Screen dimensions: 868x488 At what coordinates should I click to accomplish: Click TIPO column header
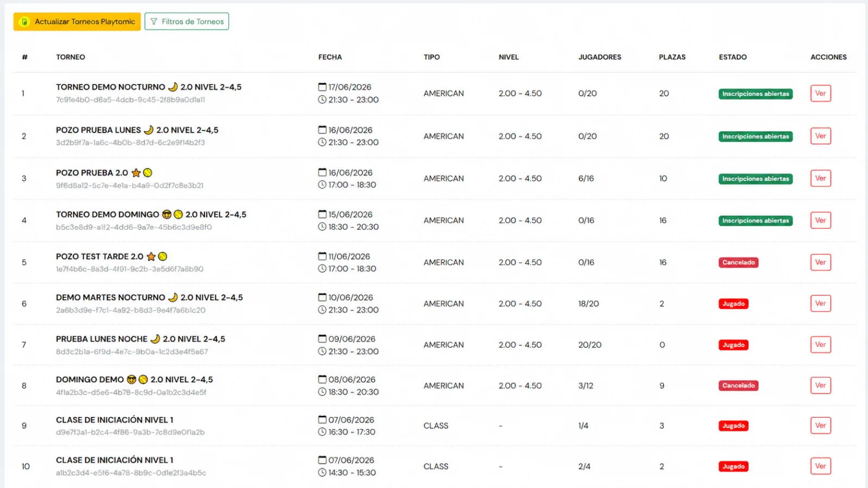coord(432,57)
